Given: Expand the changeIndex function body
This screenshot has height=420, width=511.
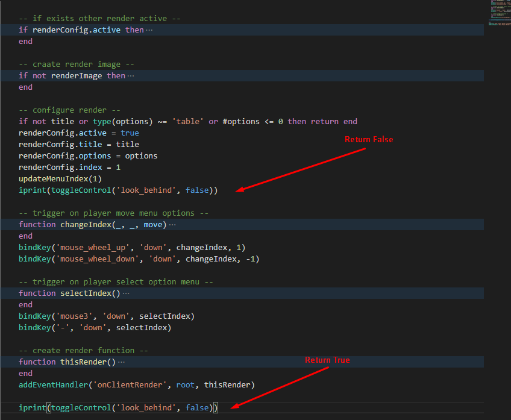Looking at the screenshot, I should coord(172,224).
